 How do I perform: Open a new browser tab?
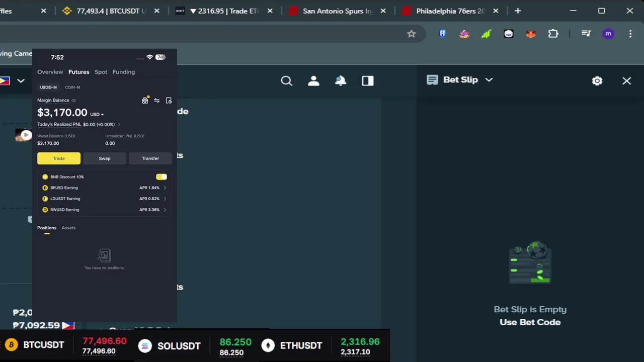518,11
